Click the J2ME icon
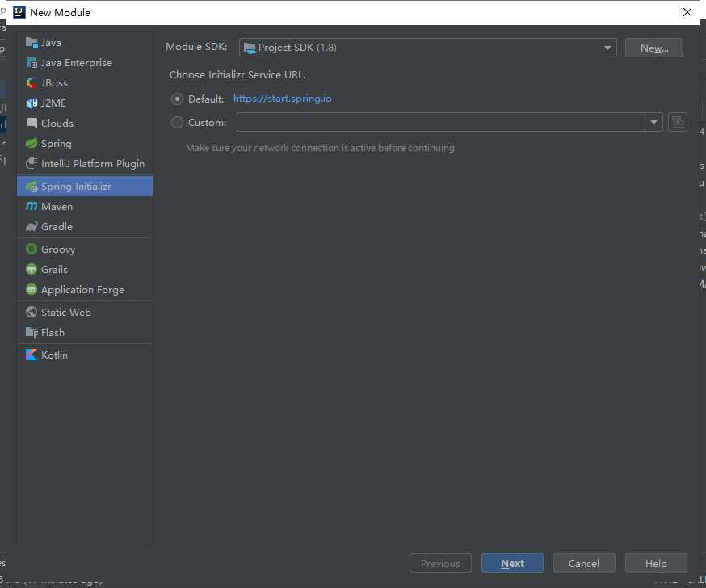The image size is (706, 588). tap(32, 103)
